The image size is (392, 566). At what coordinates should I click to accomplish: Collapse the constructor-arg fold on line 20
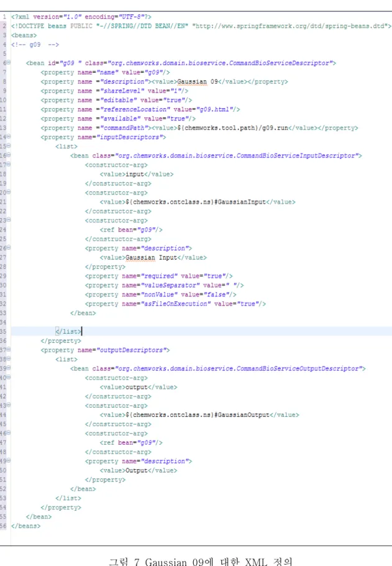click(x=9, y=192)
